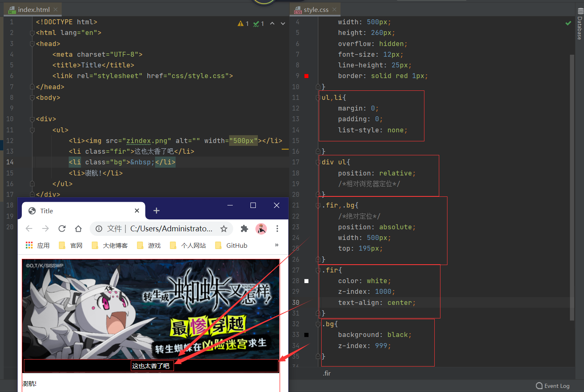
Task: Collapse the html tag fold marker
Action: pyautogui.click(x=32, y=33)
